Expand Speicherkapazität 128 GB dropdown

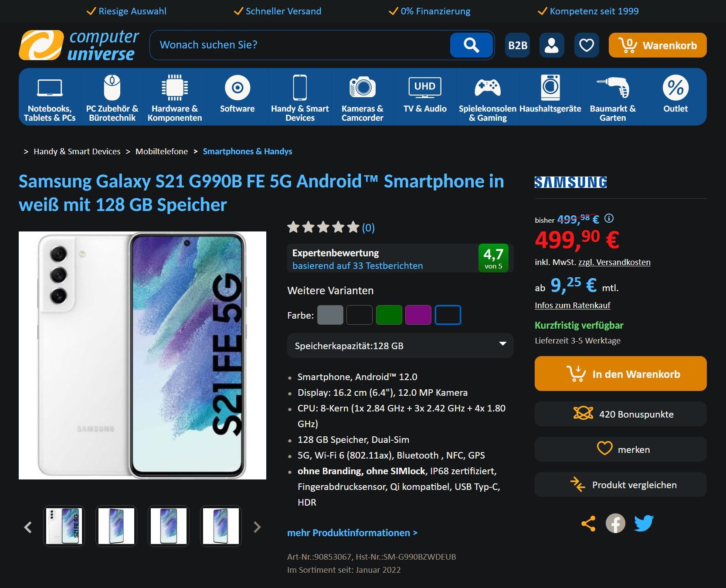[400, 346]
